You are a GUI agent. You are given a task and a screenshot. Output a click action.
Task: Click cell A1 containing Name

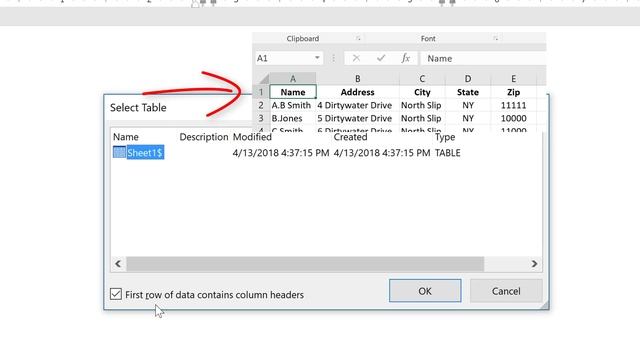point(293,92)
